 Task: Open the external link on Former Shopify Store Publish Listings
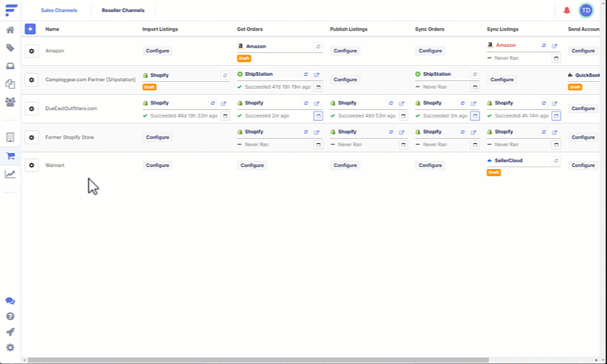click(402, 132)
